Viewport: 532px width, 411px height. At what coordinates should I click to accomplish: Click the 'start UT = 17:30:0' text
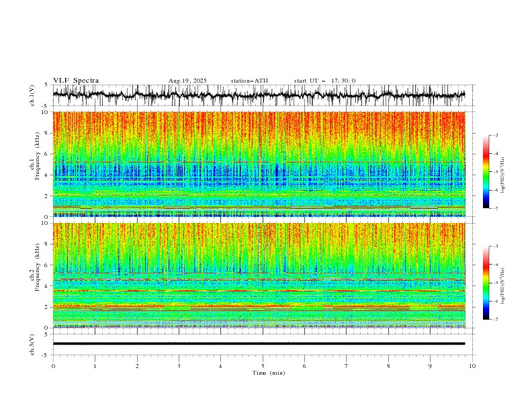pyautogui.click(x=324, y=81)
